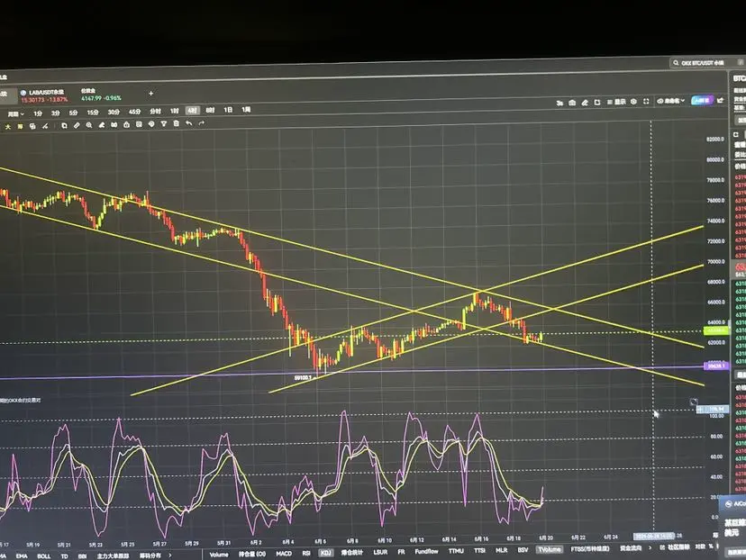
Task: Redo last drawing action
Action: pos(201,123)
